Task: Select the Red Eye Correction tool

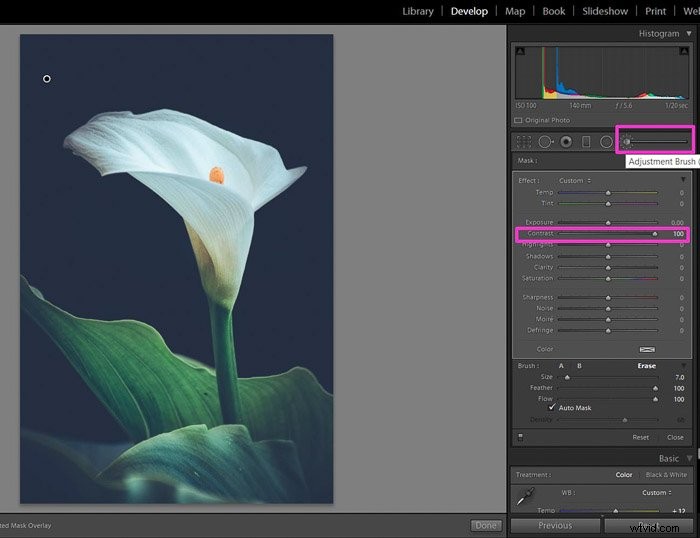Action: [566, 142]
